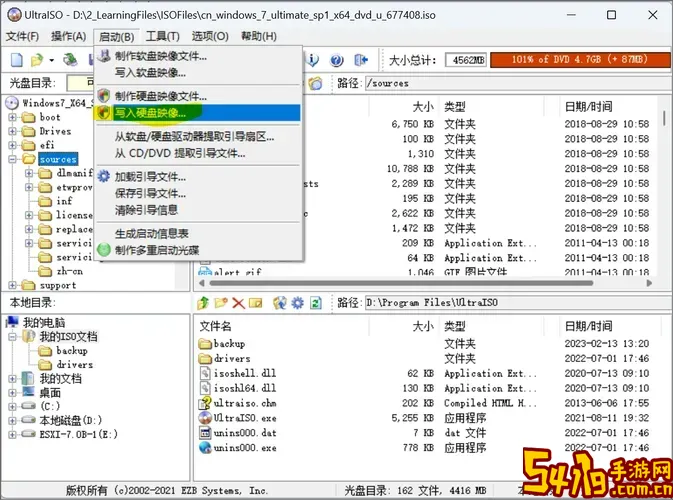Click the total size field 4562MB

pyautogui.click(x=466, y=60)
